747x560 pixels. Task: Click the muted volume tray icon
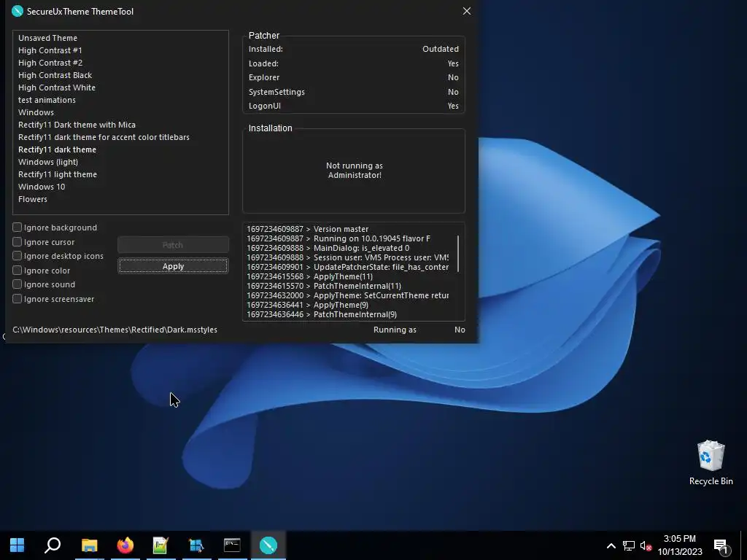646,545
